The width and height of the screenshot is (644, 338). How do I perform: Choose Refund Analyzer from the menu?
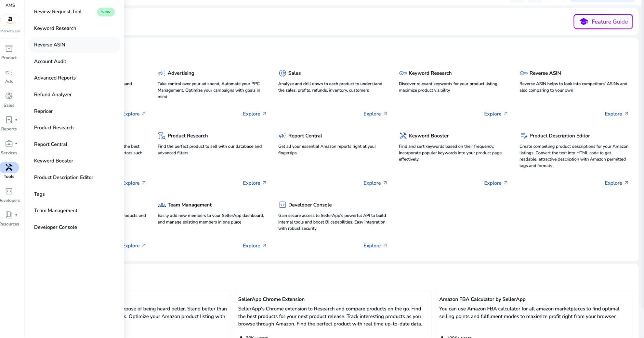(x=53, y=94)
